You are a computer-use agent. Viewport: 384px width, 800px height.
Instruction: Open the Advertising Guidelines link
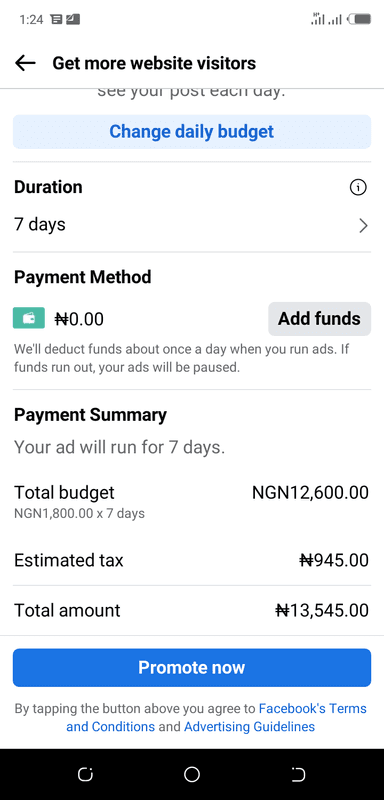(249, 727)
